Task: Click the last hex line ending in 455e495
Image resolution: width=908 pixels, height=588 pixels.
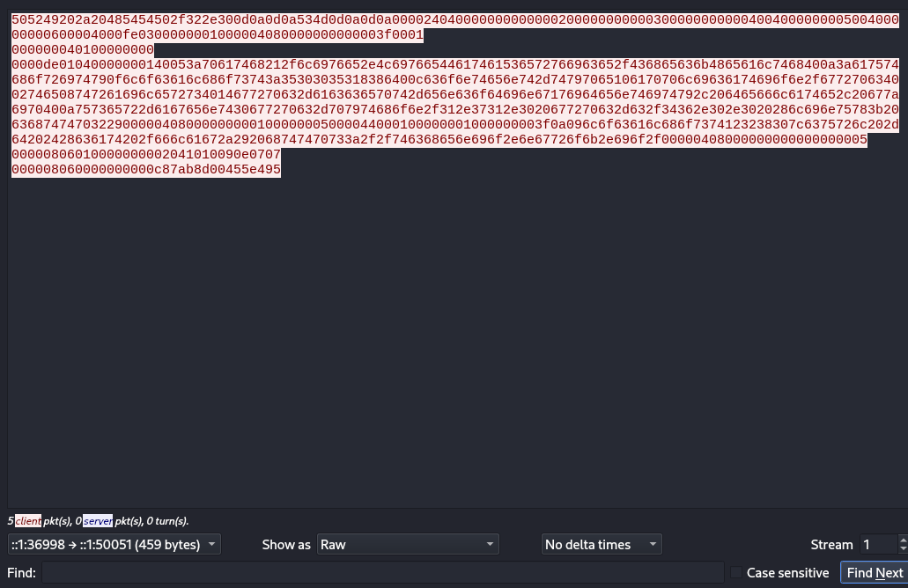Action: coord(146,170)
